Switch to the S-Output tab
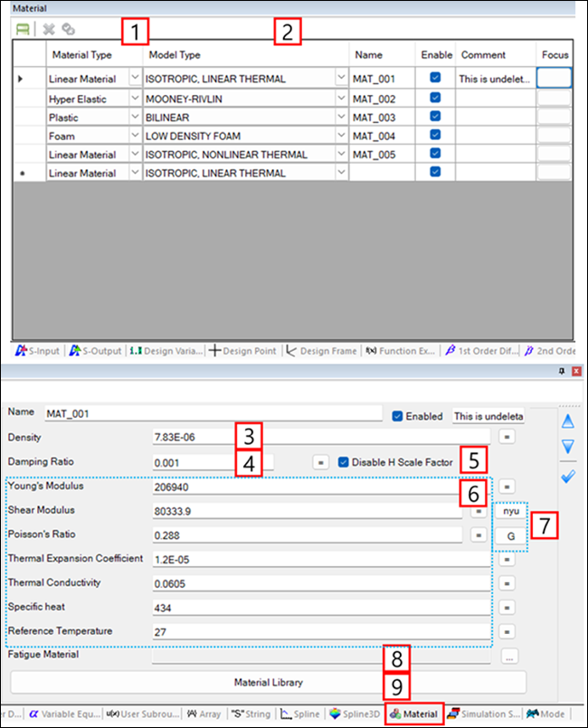 (95, 351)
